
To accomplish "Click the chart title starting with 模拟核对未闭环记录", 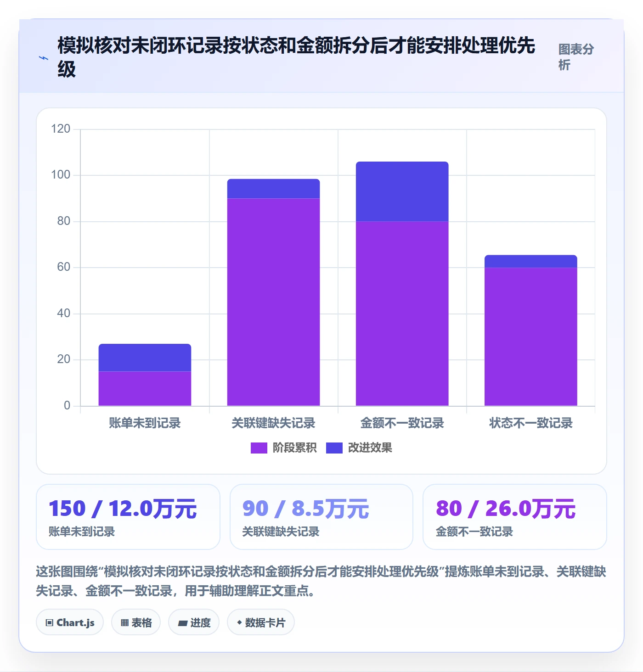I will pos(296,57).
